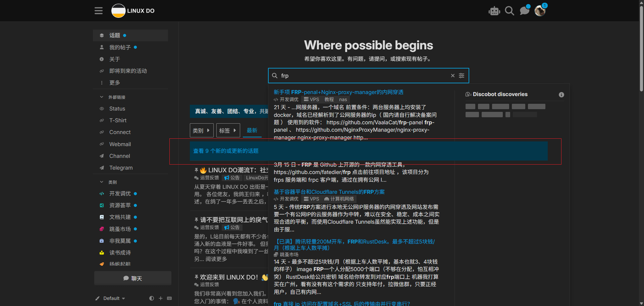Toggle the hamburger sidebar menu
Image resolution: width=644 pixels, height=306 pixels.
[x=98, y=11]
